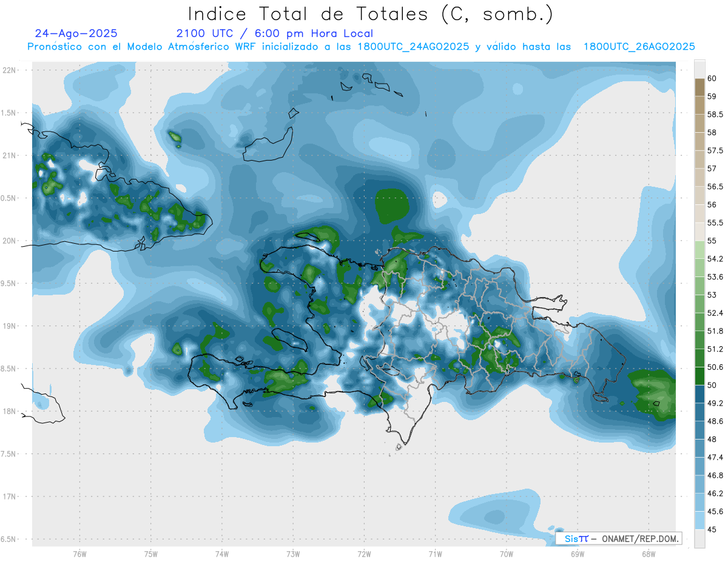728x562 pixels.
Task: Click the latitude label "19N"
Action: [9, 326]
